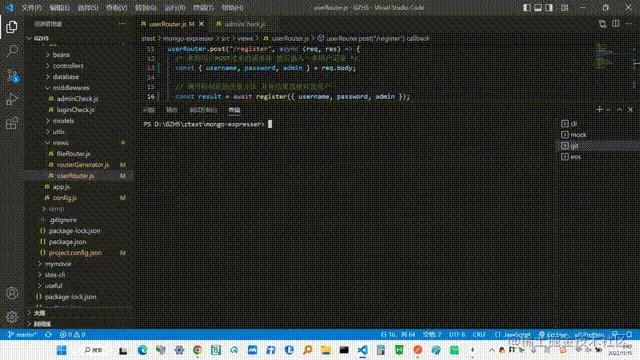
Task: Open editor more actions ellipsis
Action: [629, 24]
